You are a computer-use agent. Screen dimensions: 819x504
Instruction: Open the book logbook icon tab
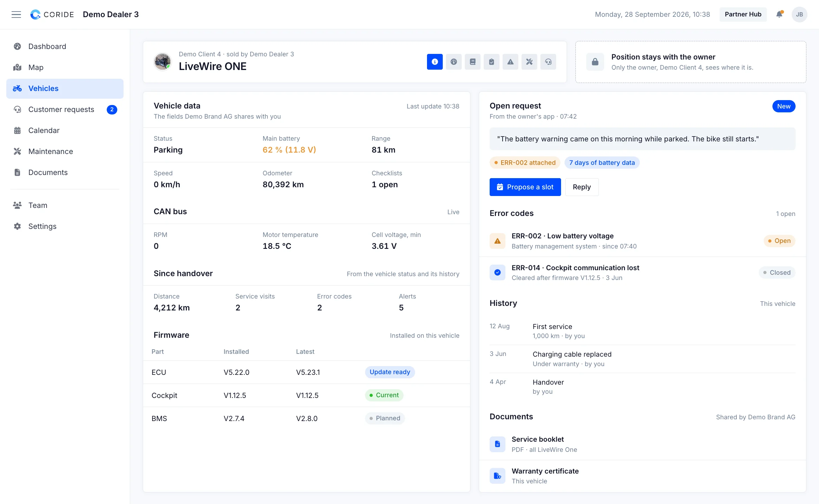point(472,62)
